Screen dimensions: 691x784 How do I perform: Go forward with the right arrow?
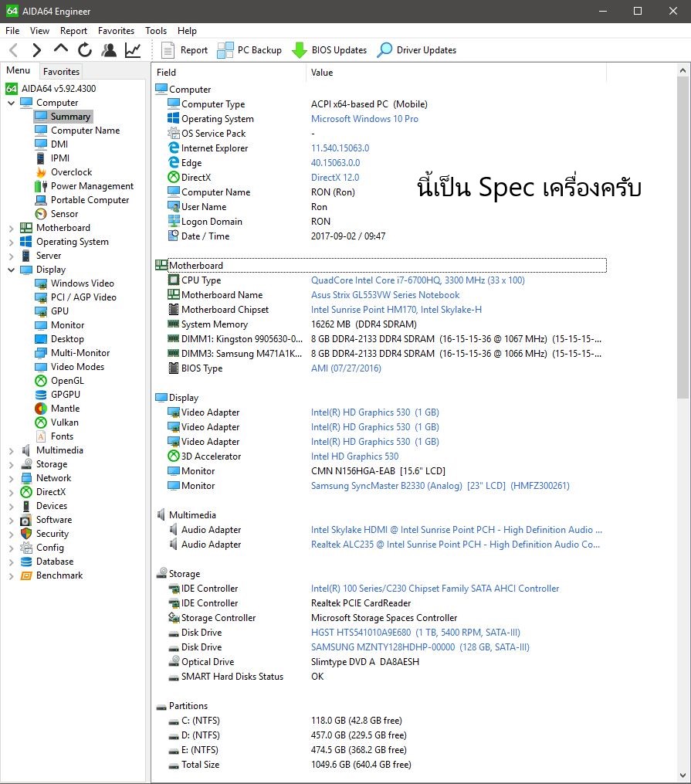36,50
